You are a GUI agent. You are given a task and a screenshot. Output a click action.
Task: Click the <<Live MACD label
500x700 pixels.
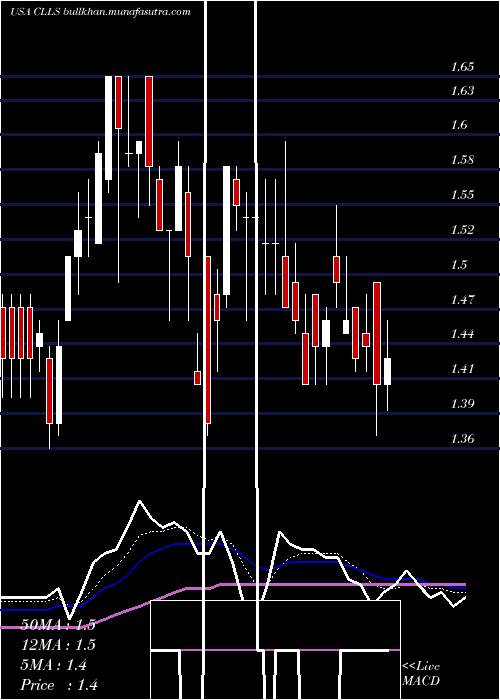(421, 674)
